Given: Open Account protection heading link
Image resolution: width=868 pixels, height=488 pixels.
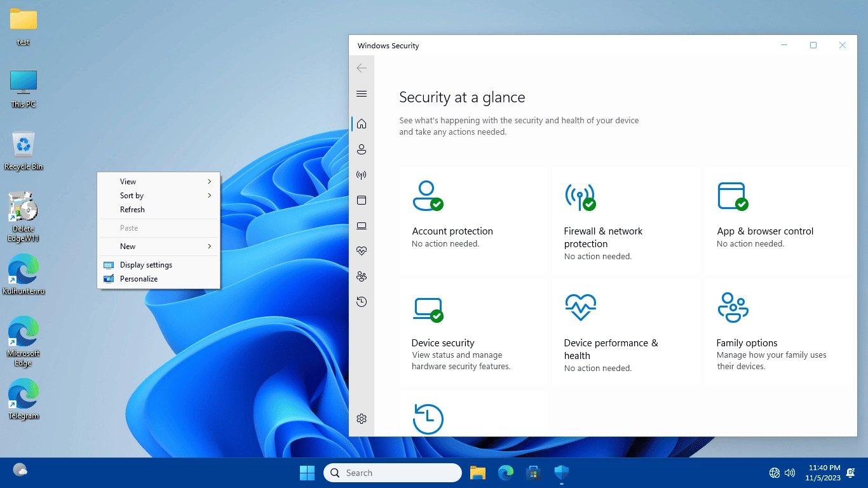Looking at the screenshot, I should (x=452, y=231).
